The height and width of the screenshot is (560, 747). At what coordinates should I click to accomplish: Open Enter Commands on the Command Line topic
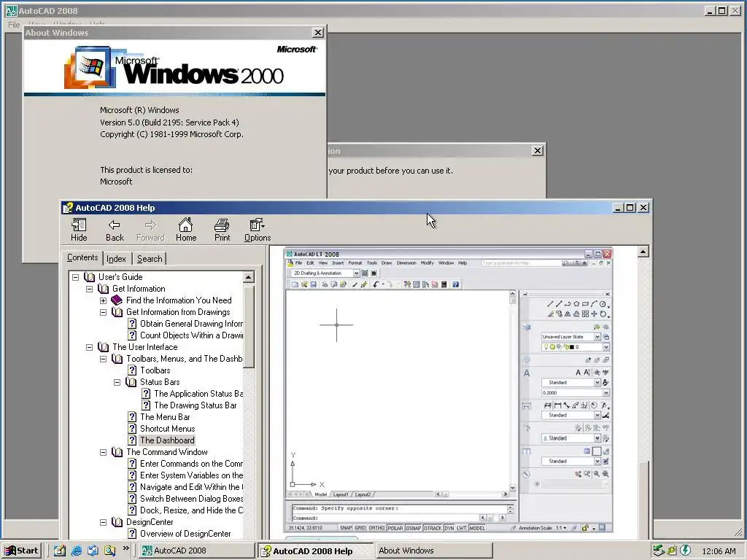(x=191, y=463)
